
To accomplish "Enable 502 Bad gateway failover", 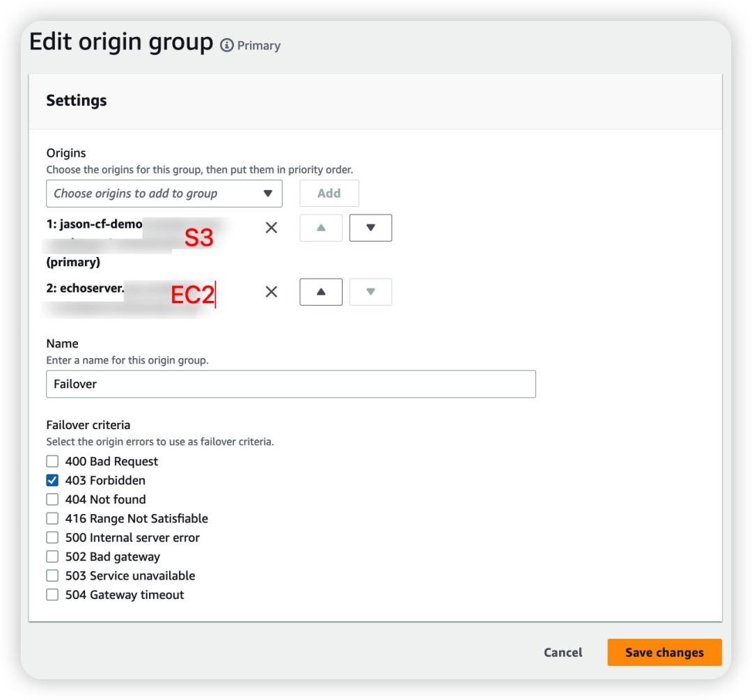I will pos(52,557).
